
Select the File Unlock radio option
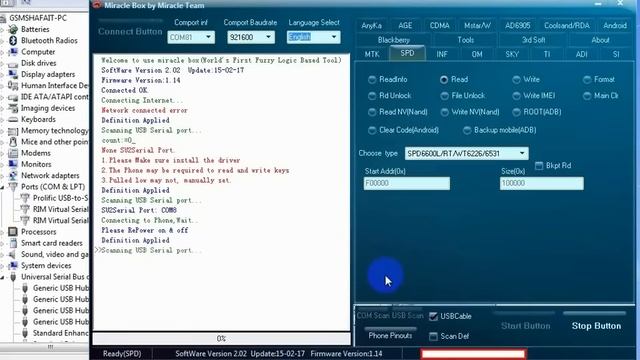pyautogui.click(x=444, y=96)
